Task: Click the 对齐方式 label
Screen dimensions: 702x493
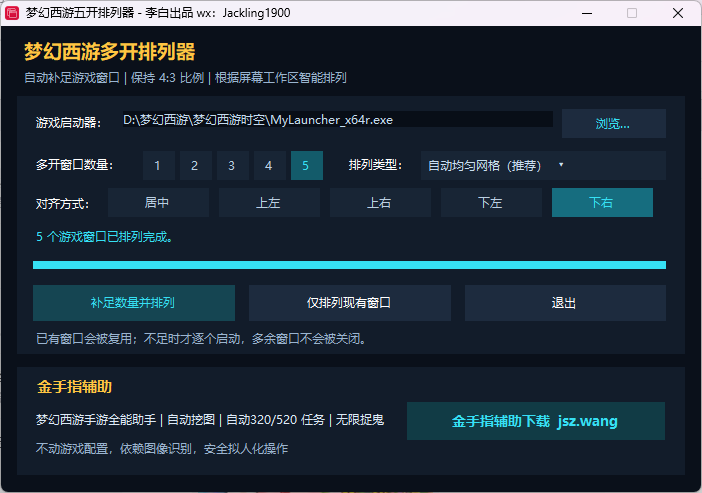Action: (x=63, y=204)
